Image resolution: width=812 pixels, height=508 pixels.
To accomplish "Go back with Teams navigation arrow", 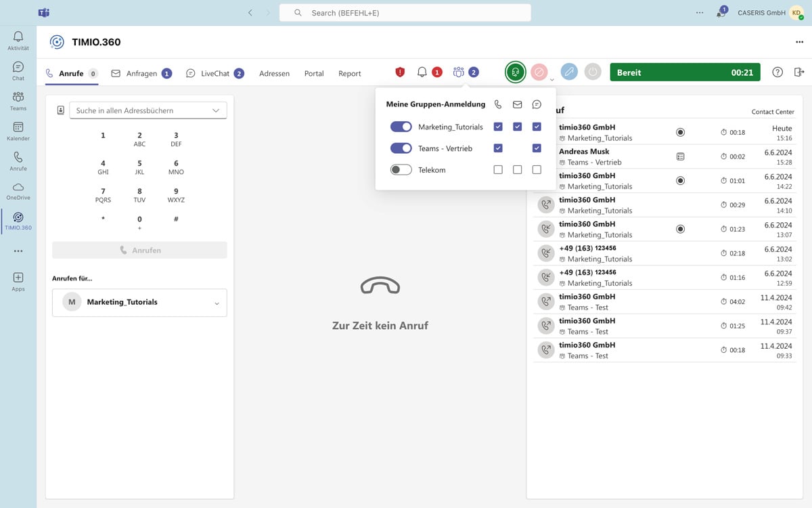I will pyautogui.click(x=250, y=13).
